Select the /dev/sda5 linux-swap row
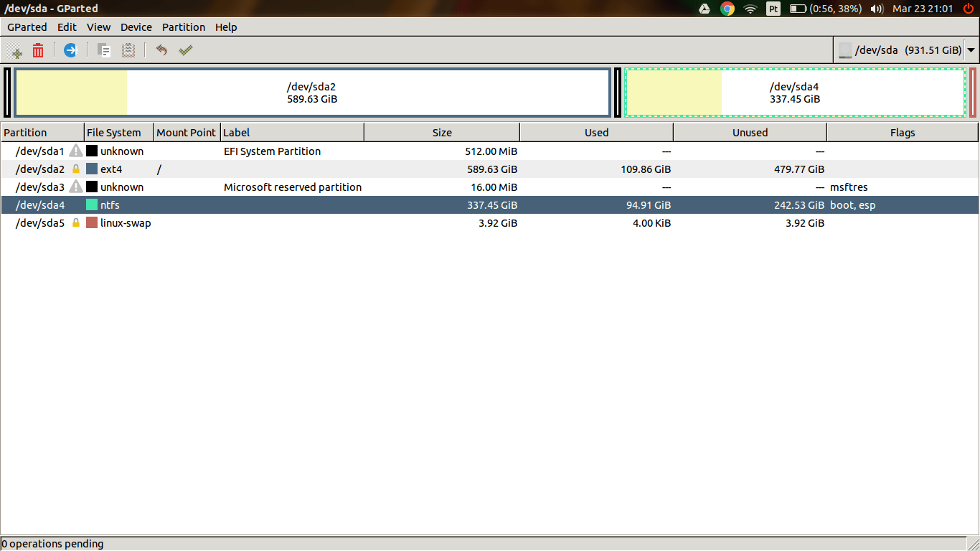 287,222
